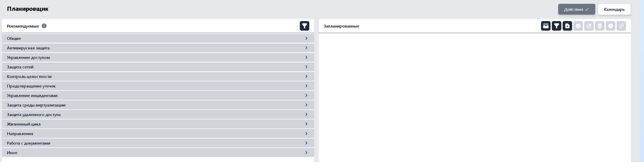
Task: Expand the Управление инцидентами category
Action: tap(158, 95)
